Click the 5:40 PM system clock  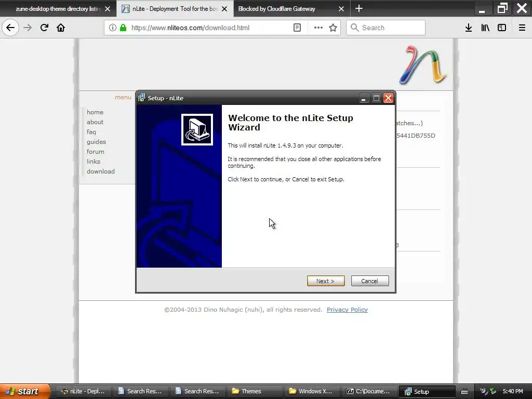(513, 391)
